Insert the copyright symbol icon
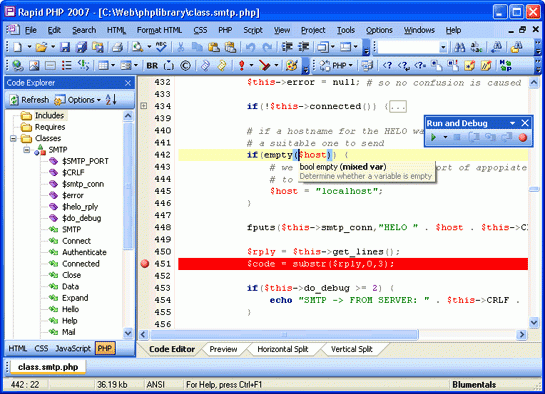545x394 pixels. [x=186, y=65]
